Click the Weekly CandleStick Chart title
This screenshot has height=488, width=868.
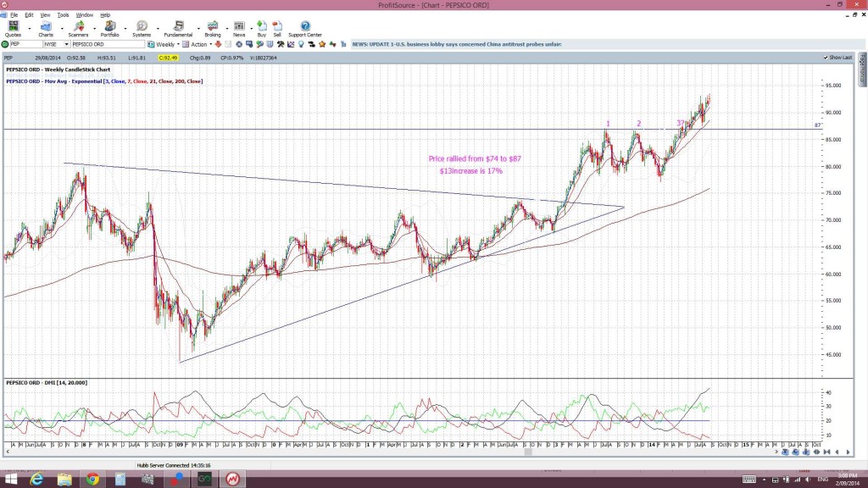[58, 69]
